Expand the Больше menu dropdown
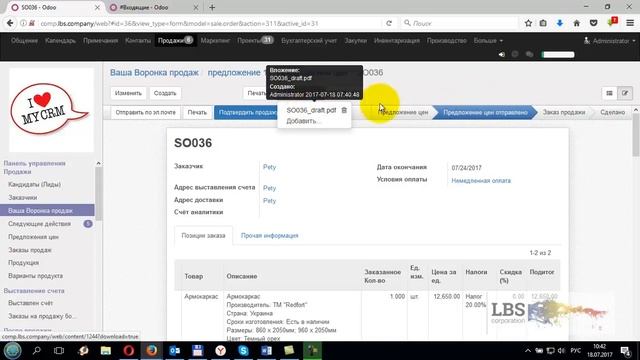The image size is (640, 360). [x=488, y=41]
